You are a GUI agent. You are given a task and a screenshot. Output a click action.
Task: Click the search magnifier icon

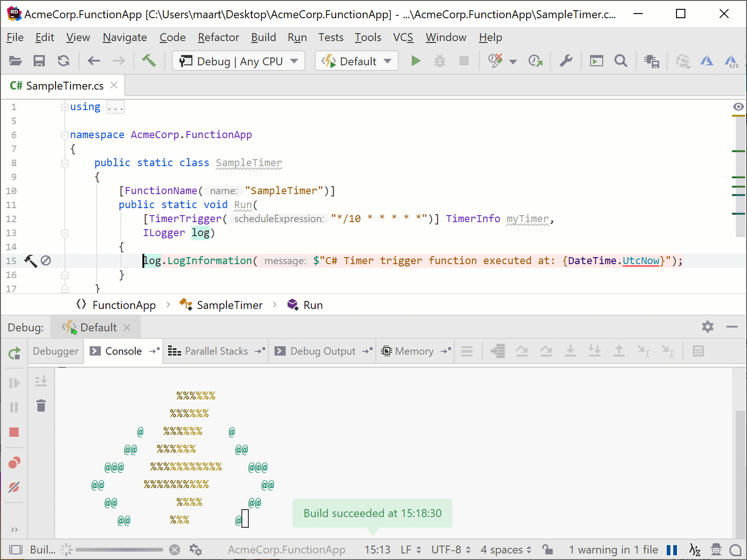pyautogui.click(x=620, y=61)
